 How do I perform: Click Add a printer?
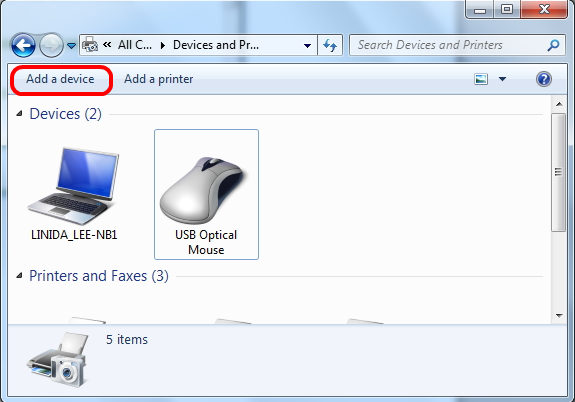[x=158, y=79]
